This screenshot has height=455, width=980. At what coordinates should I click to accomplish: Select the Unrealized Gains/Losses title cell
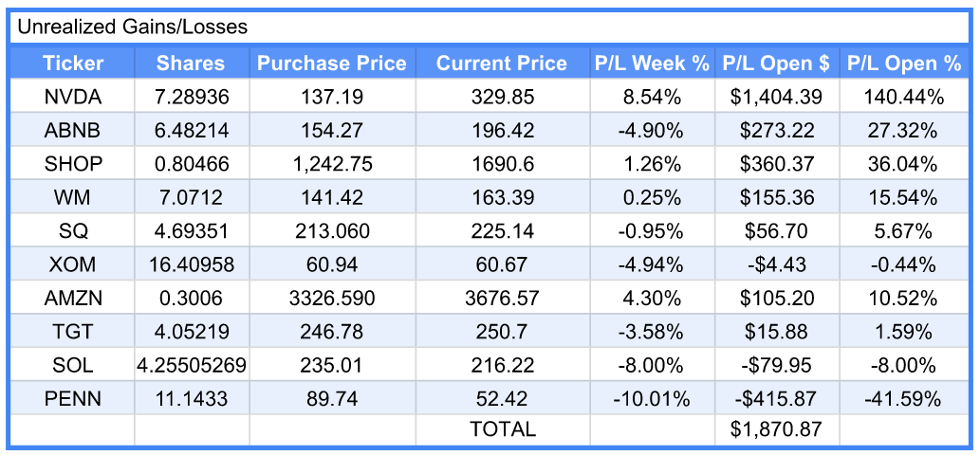coord(133,27)
